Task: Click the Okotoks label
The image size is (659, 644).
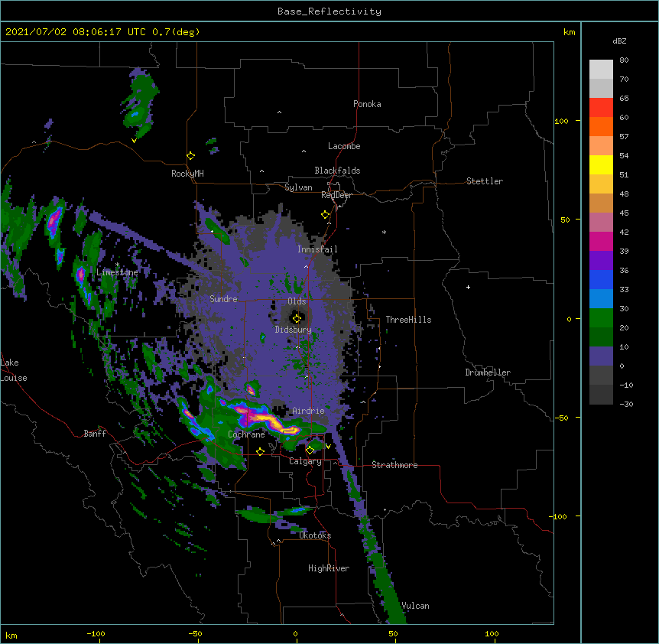Action: tap(315, 535)
